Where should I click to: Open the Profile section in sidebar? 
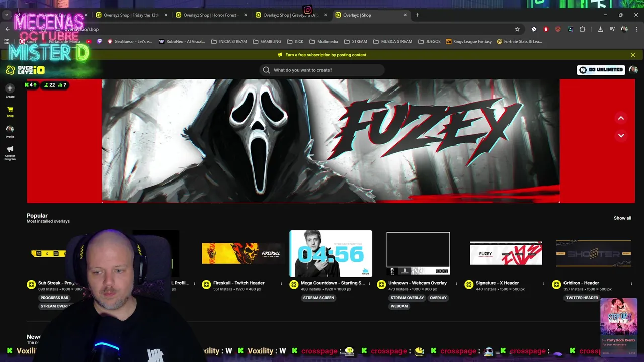pyautogui.click(x=10, y=132)
